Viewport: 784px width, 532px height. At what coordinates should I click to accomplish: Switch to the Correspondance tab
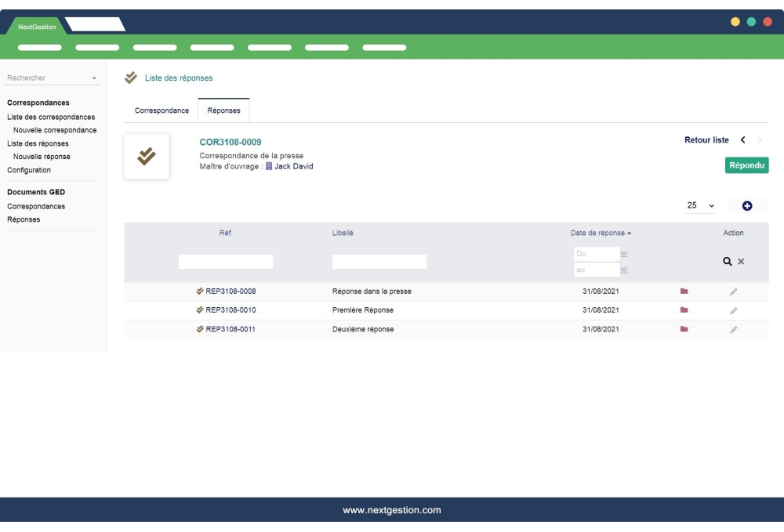(161, 110)
